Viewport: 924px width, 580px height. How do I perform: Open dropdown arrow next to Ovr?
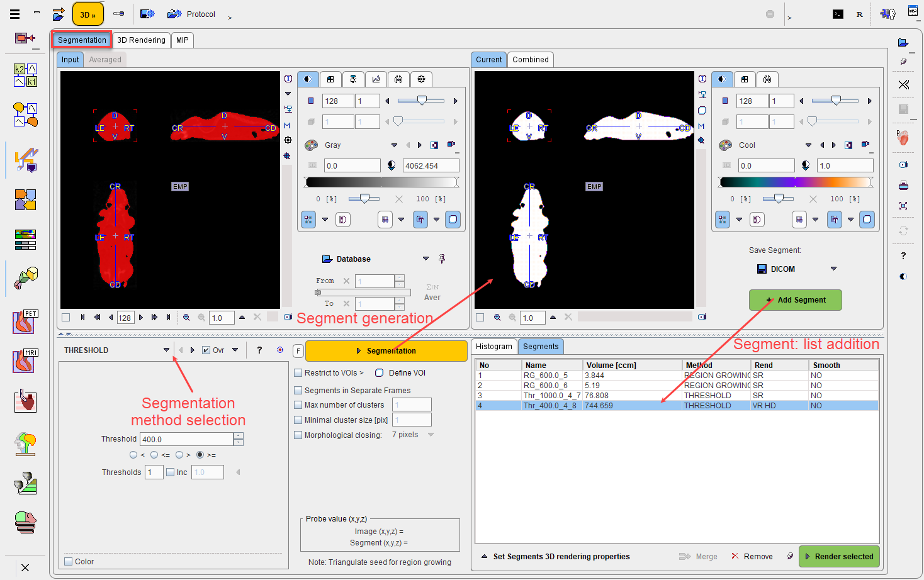[x=235, y=350]
